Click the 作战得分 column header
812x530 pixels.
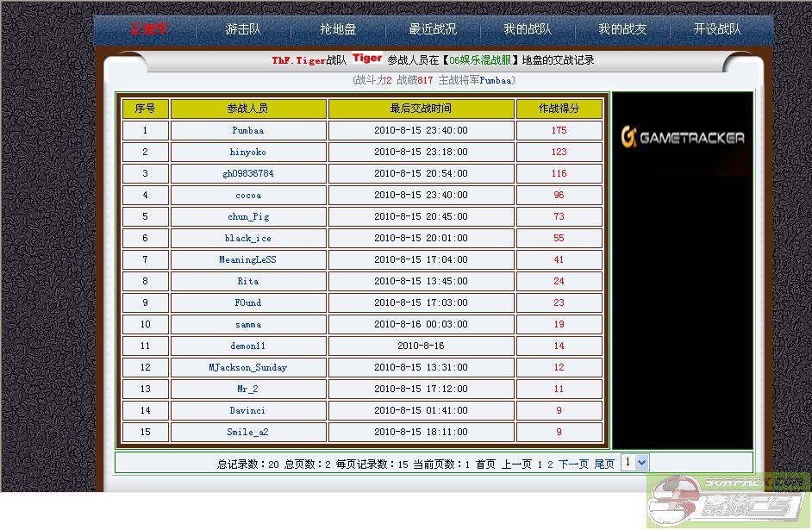tap(559, 109)
